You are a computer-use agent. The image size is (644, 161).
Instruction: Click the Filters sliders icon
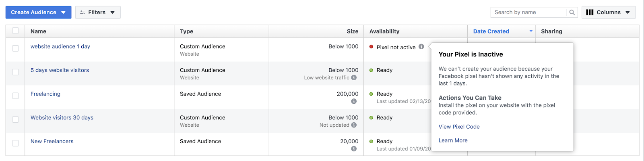coord(83,13)
